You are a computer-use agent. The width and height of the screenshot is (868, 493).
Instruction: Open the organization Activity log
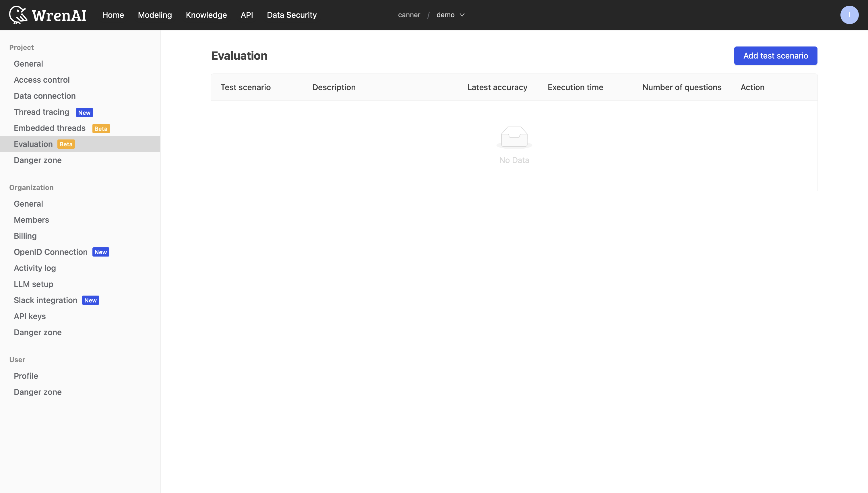(34, 268)
